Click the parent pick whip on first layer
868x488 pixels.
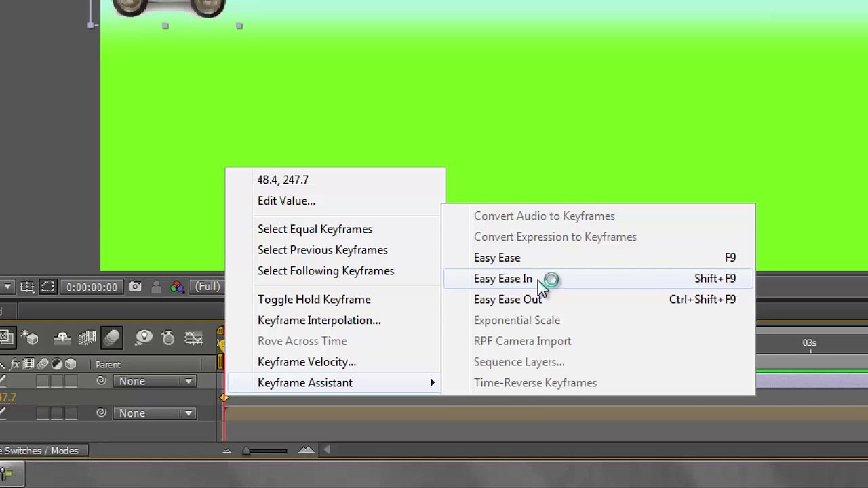point(101,381)
